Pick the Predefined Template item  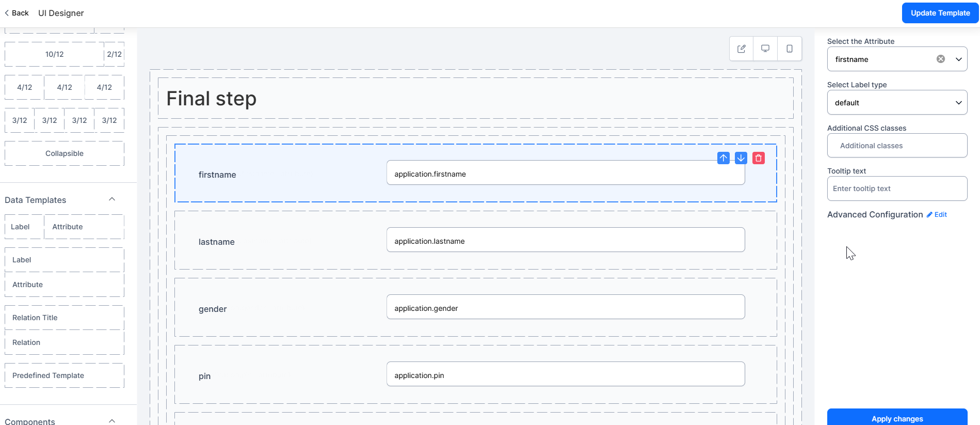click(65, 375)
